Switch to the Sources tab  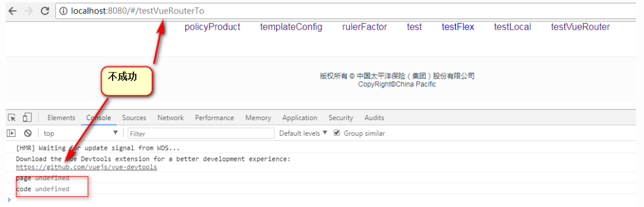[x=134, y=118]
